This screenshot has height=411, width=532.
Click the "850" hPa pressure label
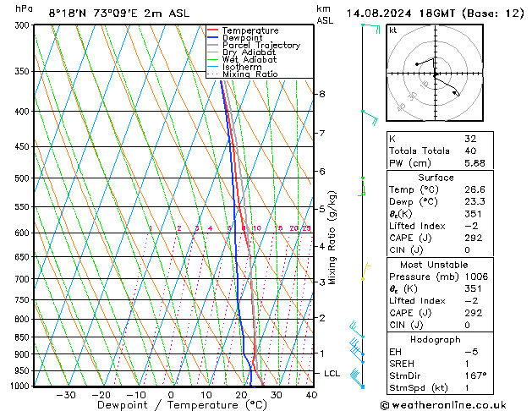click(x=24, y=337)
